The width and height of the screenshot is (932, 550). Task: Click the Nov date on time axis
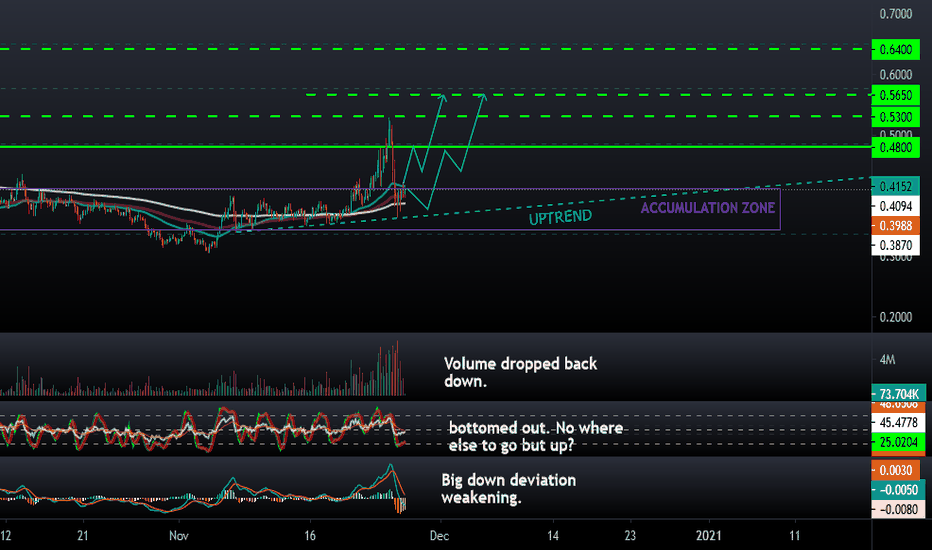click(179, 536)
